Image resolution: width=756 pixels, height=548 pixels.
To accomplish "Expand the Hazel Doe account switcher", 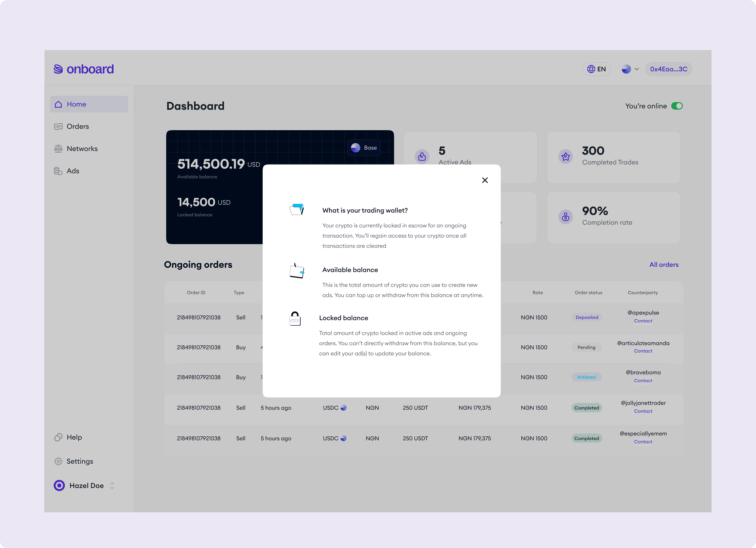I will tap(112, 486).
